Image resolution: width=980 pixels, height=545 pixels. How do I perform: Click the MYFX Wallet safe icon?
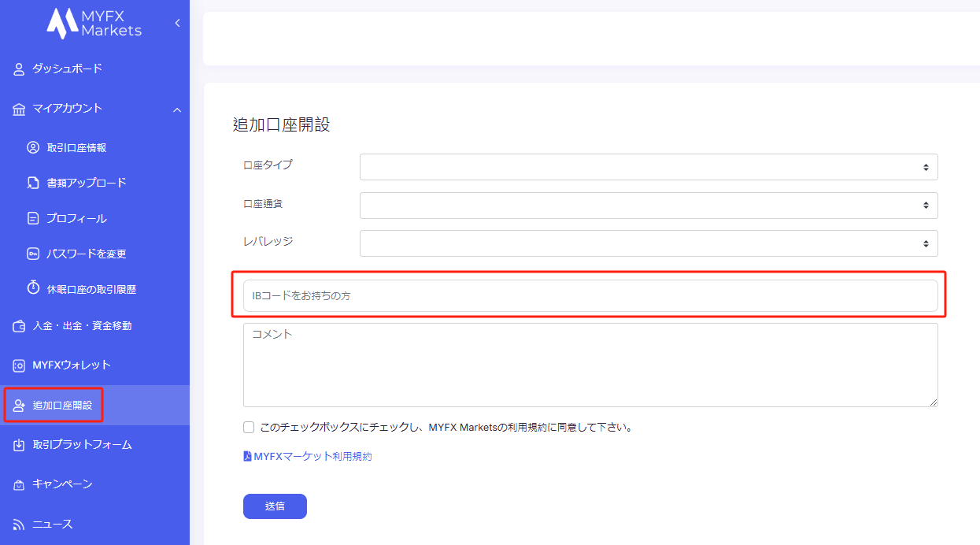[20, 365]
